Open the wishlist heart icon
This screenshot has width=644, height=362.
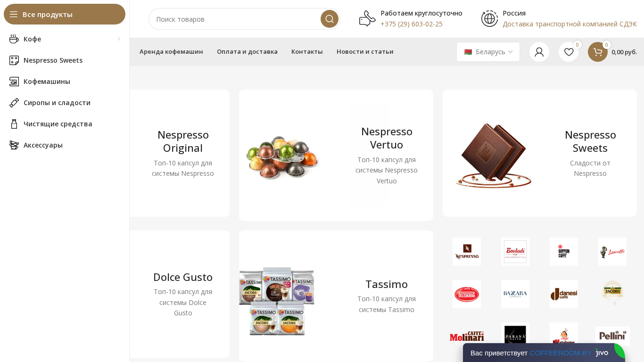pyautogui.click(x=569, y=52)
